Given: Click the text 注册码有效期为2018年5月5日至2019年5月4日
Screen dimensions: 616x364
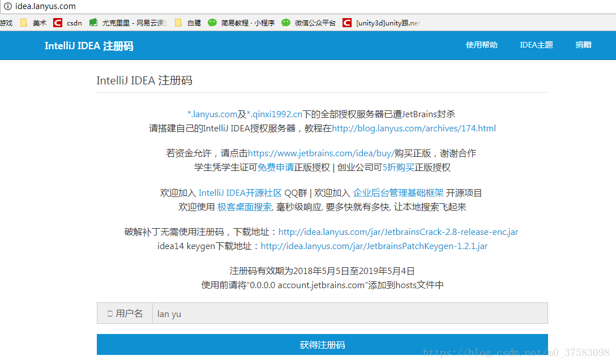Looking at the screenshot, I should [x=322, y=271].
